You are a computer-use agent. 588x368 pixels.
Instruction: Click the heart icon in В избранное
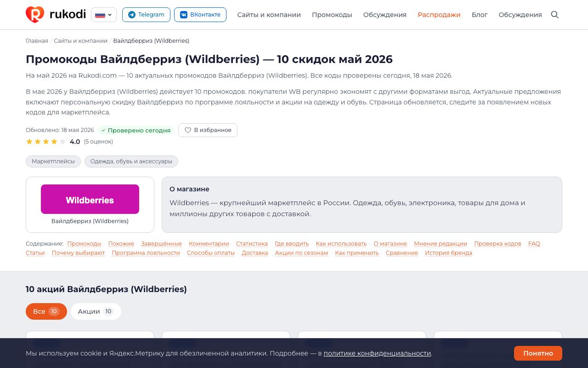click(x=188, y=130)
